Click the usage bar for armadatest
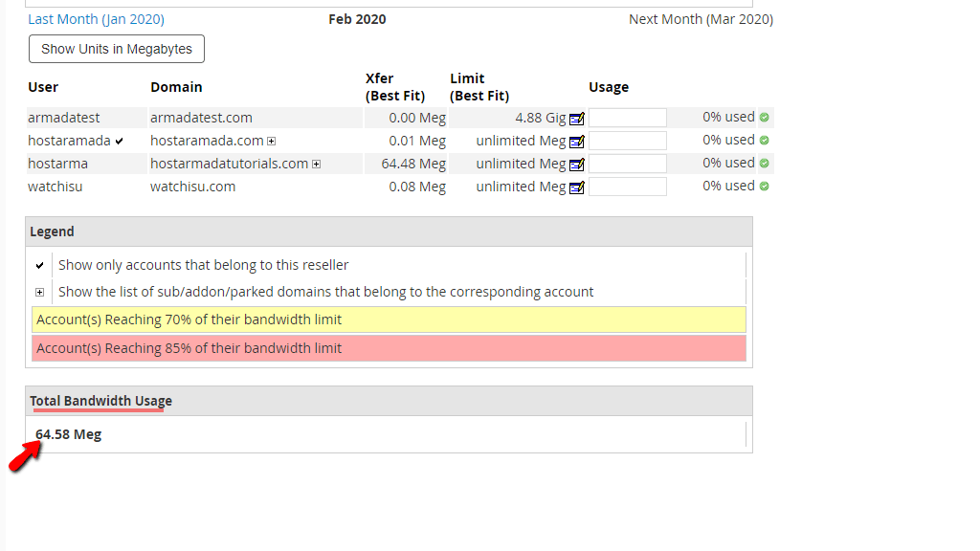The width and height of the screenshot is (980, 551). 628,118
